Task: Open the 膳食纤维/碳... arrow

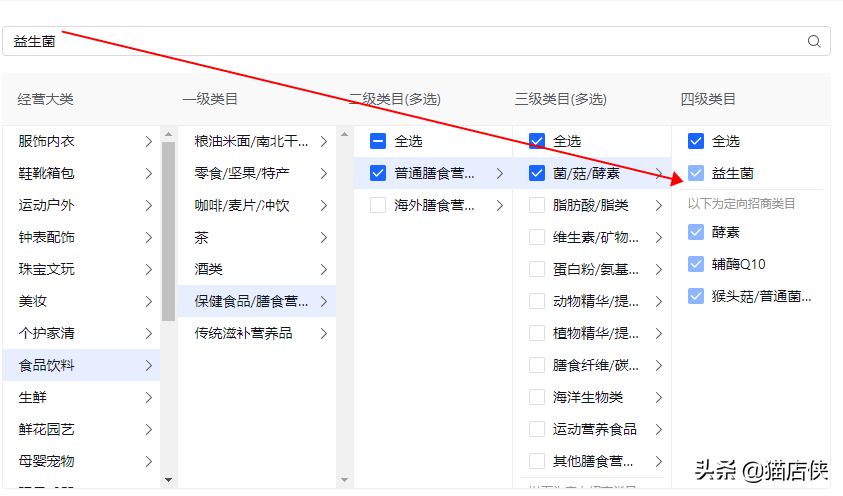Action: pyautogui.click(x=659, y=365)
